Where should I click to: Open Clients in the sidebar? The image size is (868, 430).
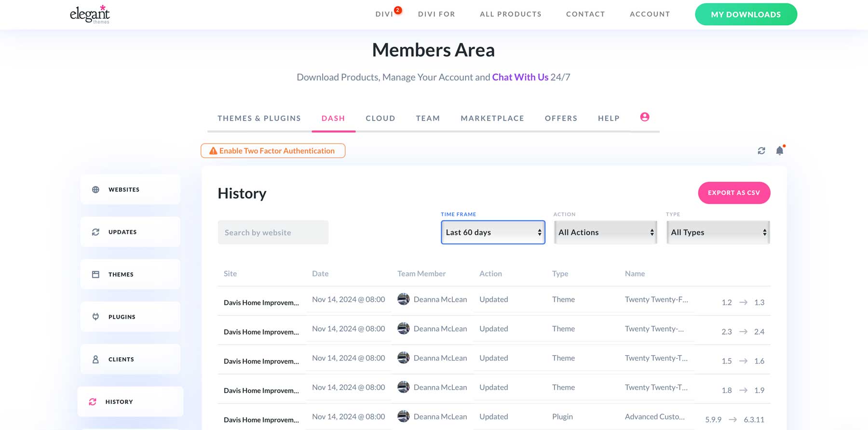point(130,359)
